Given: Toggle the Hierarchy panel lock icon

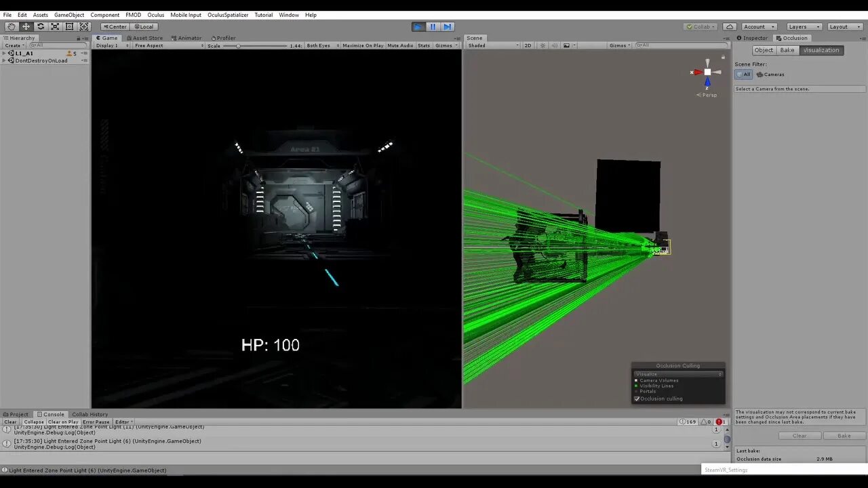Looking at the screenshot, I should (x=79, y=38).
